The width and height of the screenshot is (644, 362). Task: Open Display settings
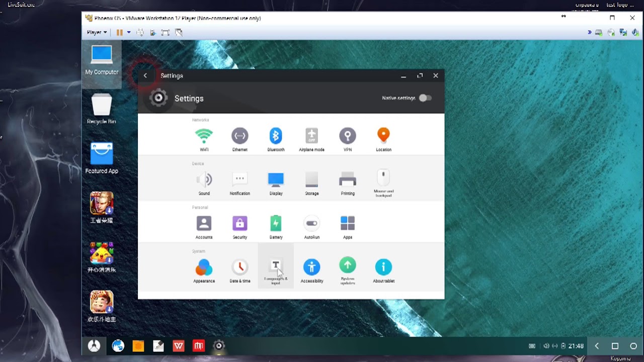point(276,179)
